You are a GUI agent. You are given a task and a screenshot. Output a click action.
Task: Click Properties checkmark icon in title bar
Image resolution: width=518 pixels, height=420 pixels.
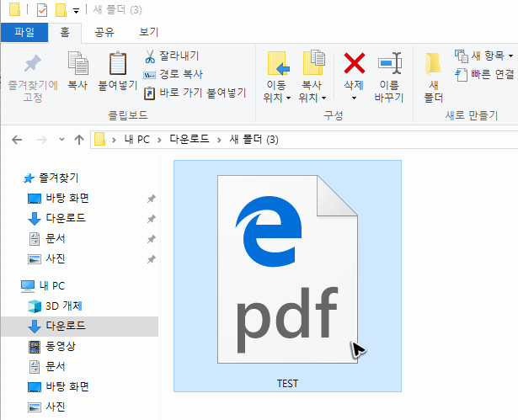click(x=42, y=10)
